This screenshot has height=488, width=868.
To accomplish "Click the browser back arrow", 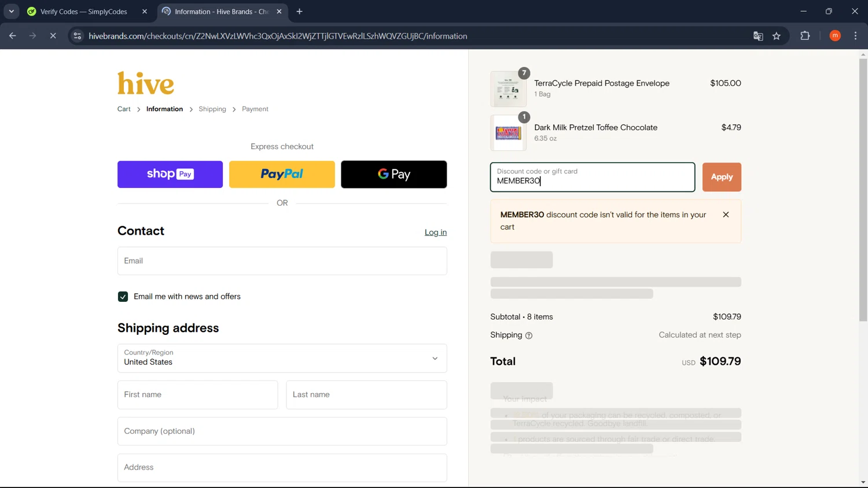I will click(x=12, y=36).
